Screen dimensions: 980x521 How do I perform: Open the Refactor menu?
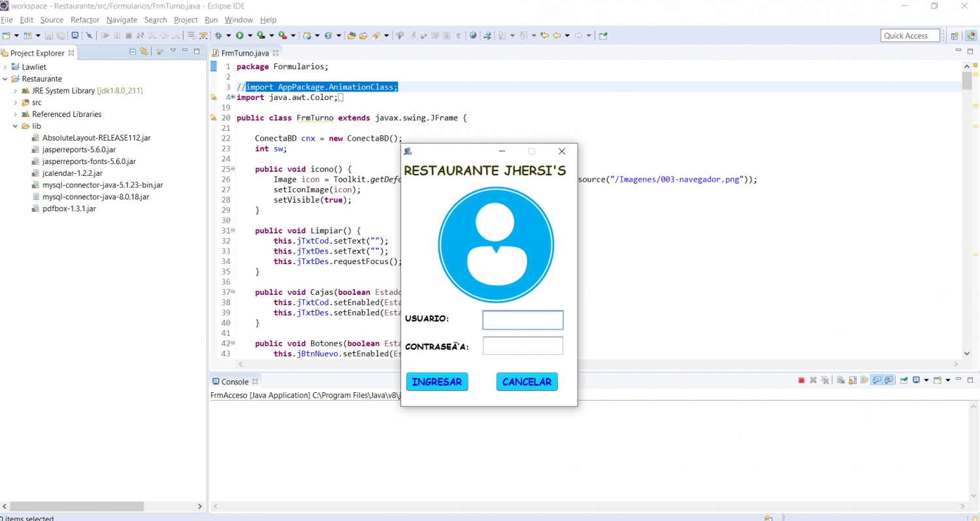(85, 20)
